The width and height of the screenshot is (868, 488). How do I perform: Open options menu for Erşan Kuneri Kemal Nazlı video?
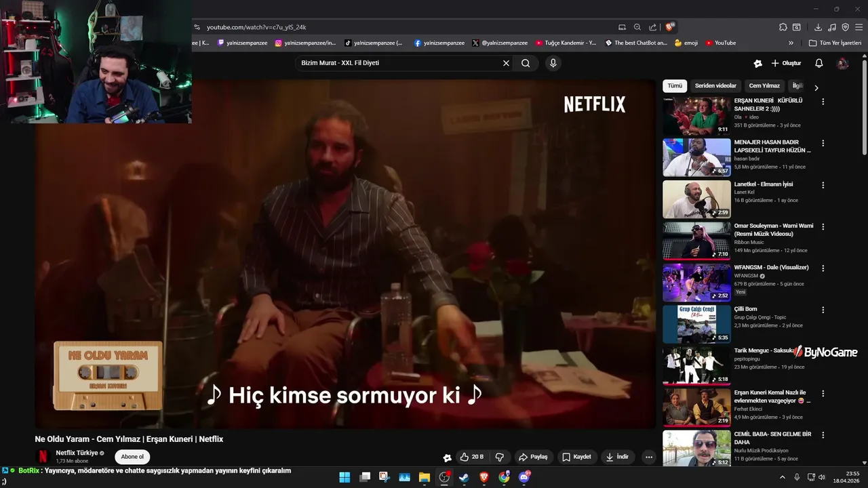tap(823, 394)
